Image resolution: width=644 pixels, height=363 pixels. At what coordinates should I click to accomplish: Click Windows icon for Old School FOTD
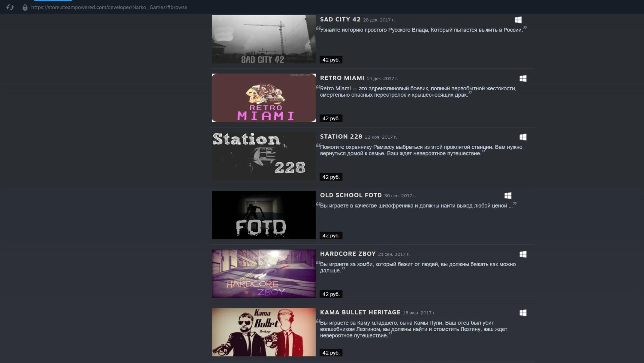(508, 195)
